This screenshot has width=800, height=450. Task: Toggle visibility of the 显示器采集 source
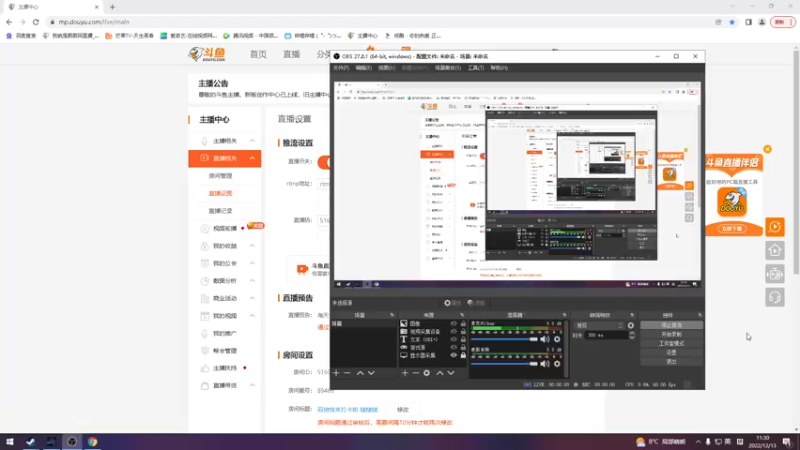[x=454, y=355]
